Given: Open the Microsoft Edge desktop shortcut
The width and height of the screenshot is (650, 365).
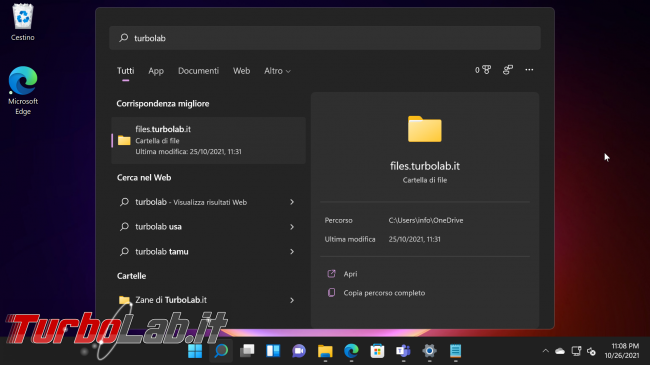Looking at the screenshot, I should tap(23, 90).
